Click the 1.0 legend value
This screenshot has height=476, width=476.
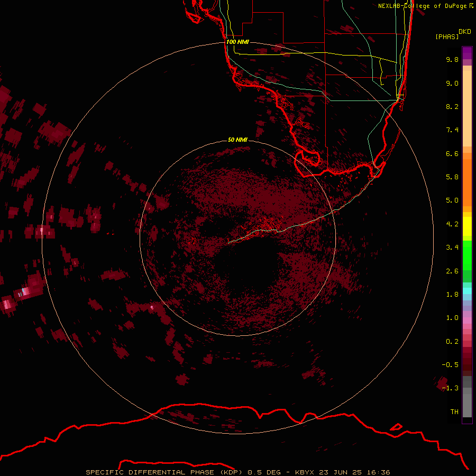coord(452,318)
